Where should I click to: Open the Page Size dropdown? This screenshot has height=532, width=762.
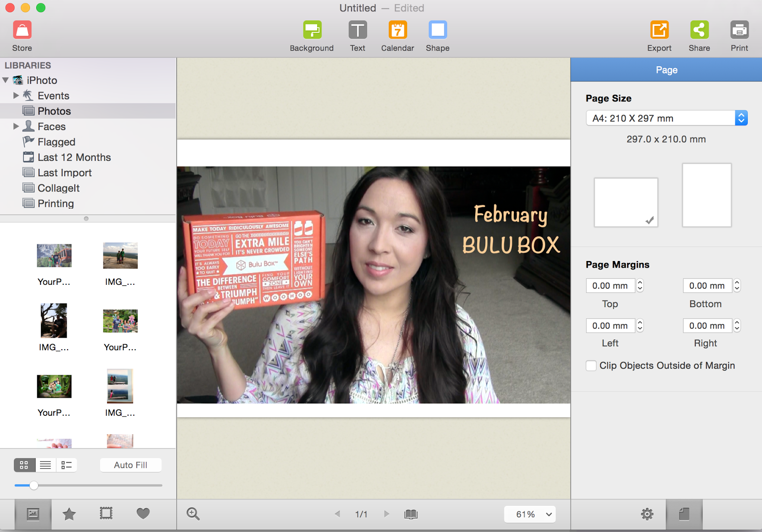pyautogui.click(x=666, y=118)
